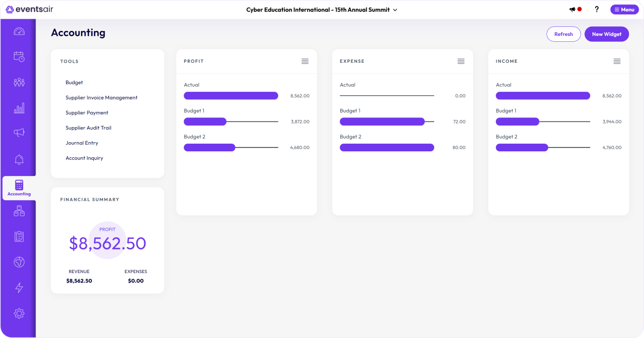The width and height of the screenshot is (644, 338).
Task: Open the settings gear icon in sidebar
Action: point(19,313)
